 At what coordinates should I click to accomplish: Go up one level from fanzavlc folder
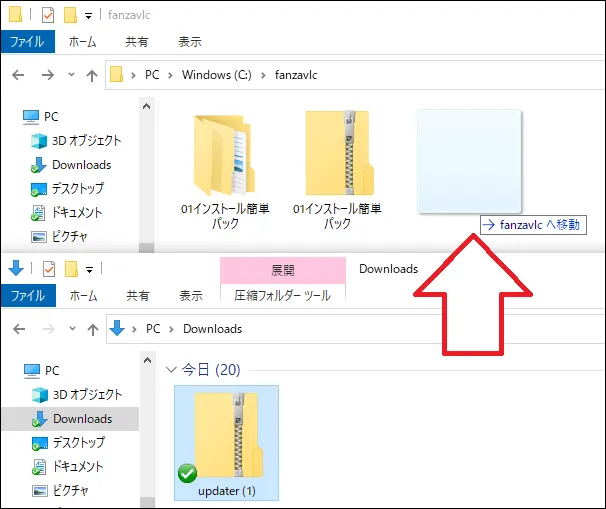coord(92,75)
